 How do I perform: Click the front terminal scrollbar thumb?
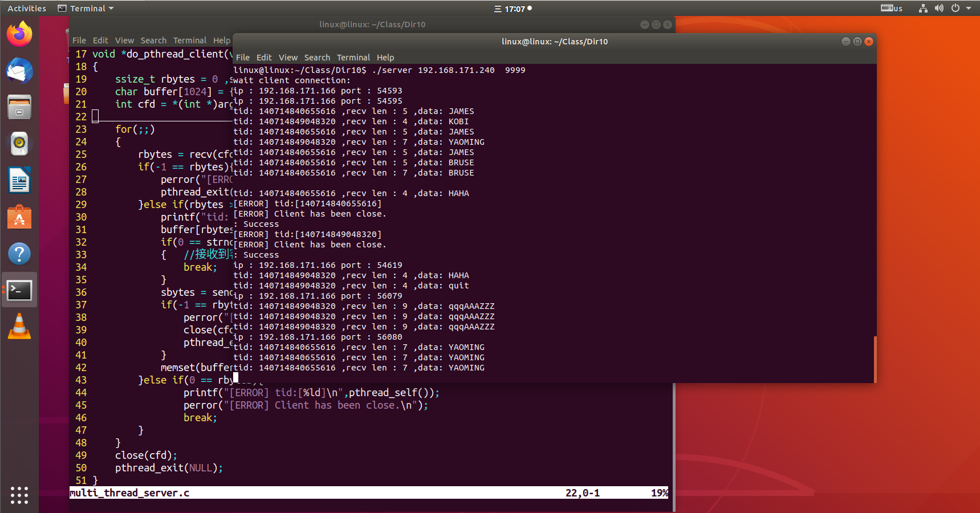pyautogui.click(x=875, y=359)
